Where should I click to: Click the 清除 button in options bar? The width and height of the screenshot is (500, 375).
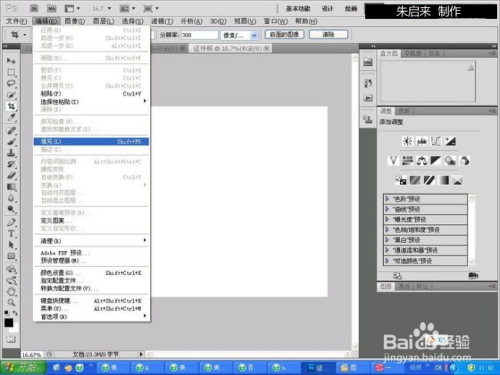click(x=328, y=34)
